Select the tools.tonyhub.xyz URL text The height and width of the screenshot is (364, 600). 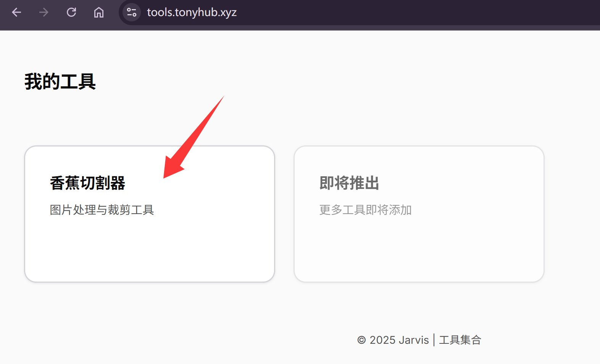coord(192,13)
